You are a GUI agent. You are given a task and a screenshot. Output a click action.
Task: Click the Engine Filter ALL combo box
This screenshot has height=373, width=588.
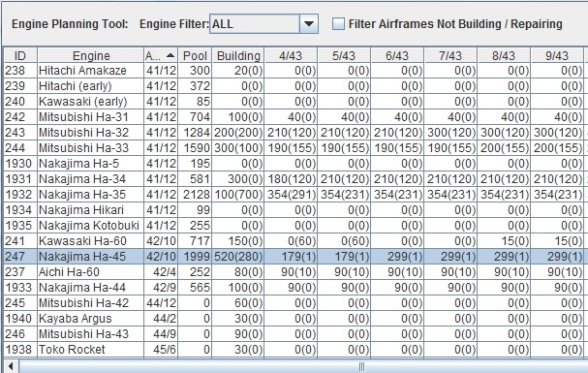click(264, 24)
